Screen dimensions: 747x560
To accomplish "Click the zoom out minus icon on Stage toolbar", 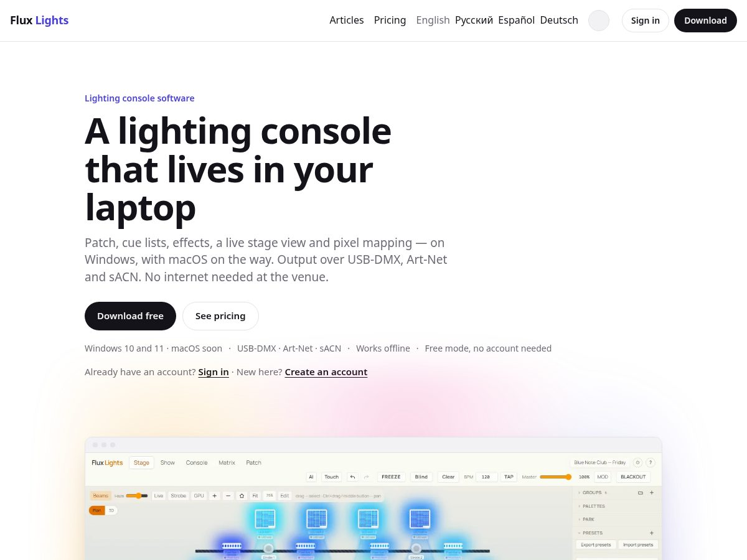I will [x=228, y=496].
